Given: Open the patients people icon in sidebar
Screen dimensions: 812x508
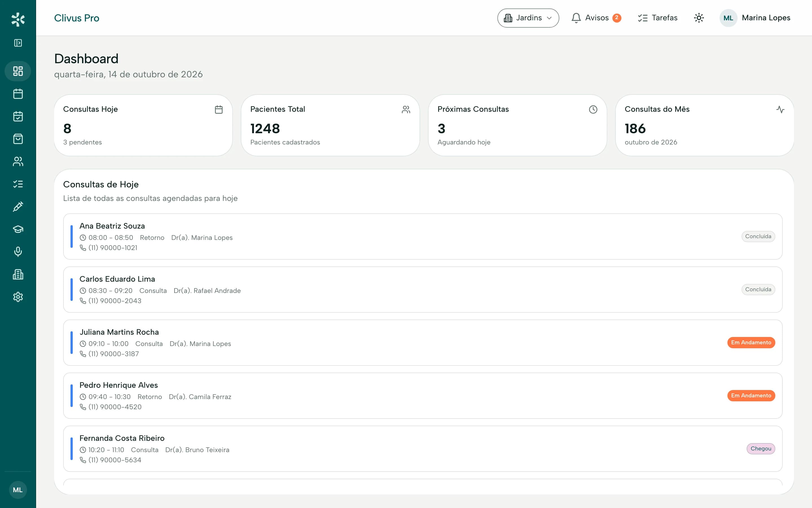Looking at the screenshot, I should click(18, 162).
